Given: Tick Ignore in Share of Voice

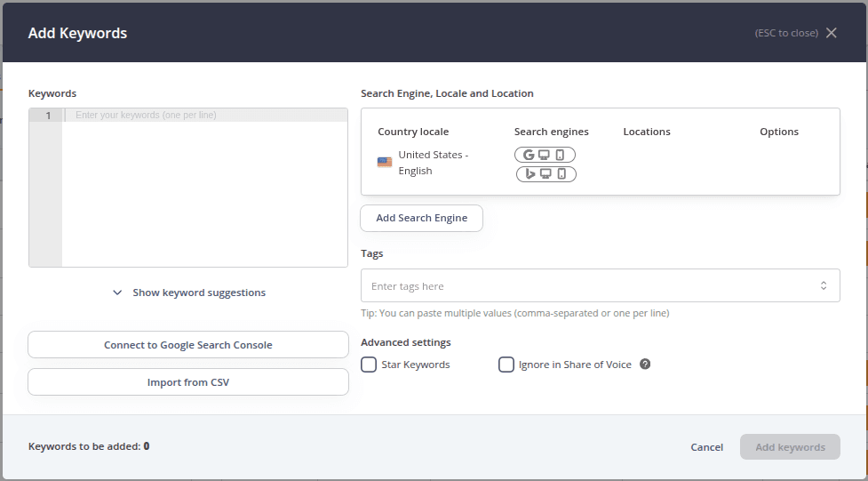Looking at the screenshot, I should (x=506, y=365).
